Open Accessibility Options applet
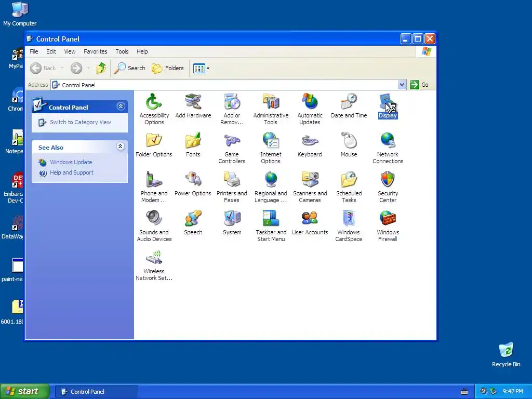Image resolution: width=532 pixels, height=399 pixels. [x=154, y=109]
